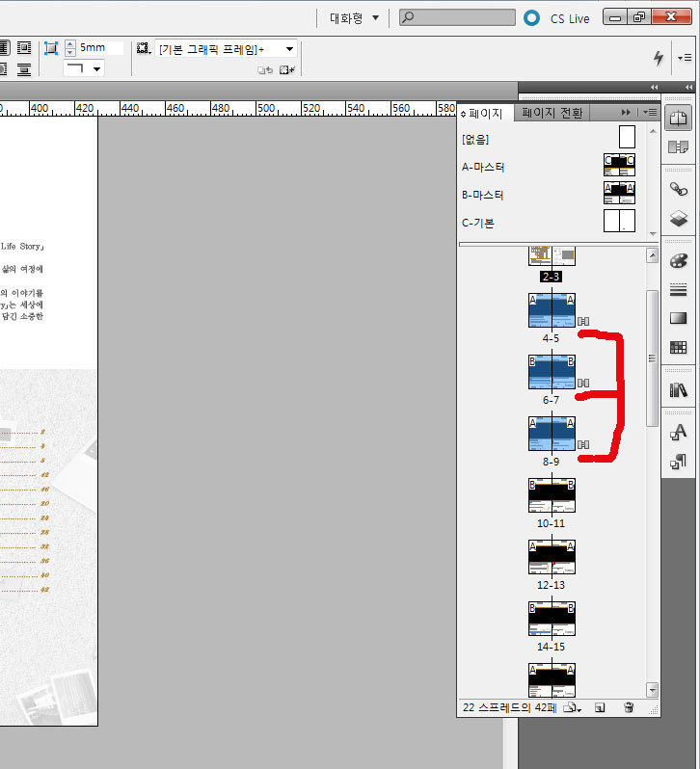Click the Quick Apply lightning bolt icon

659,58
